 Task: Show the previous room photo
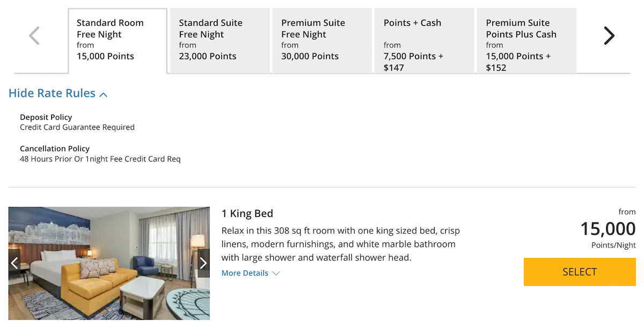(x=14, y=263)
